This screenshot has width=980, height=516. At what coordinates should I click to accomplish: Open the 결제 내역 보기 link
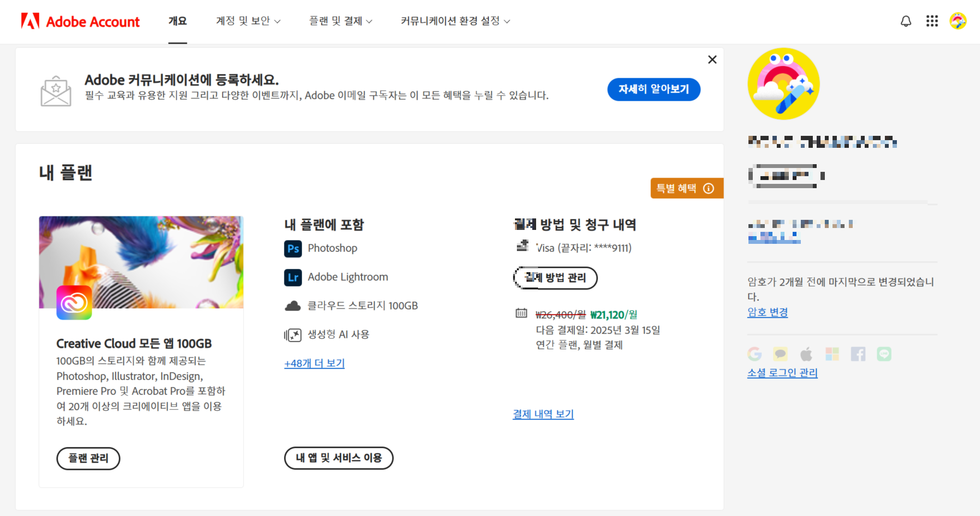(x=543, y=414)
